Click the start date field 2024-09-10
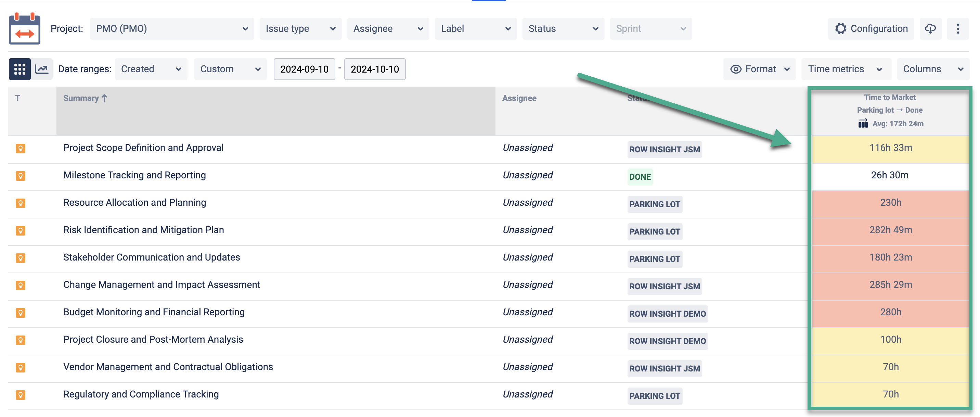 [304, 69]
